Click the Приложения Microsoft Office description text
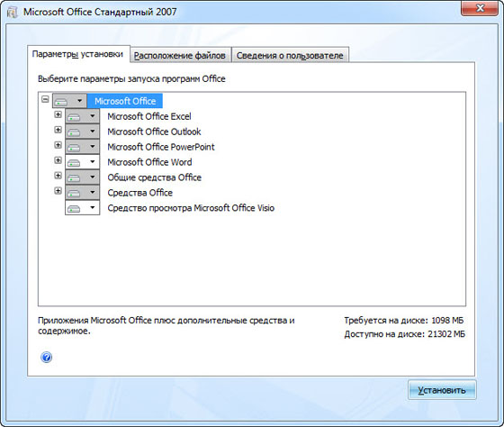 coord(166,325)
